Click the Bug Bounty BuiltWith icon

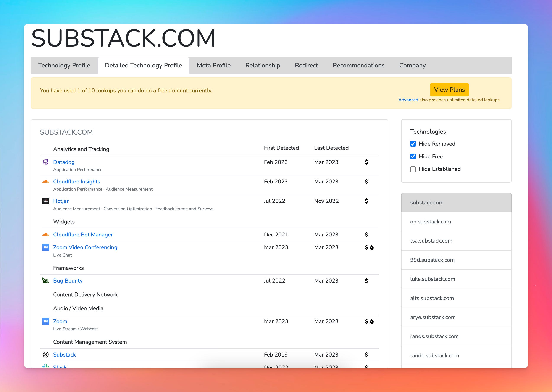pos(45,281)
